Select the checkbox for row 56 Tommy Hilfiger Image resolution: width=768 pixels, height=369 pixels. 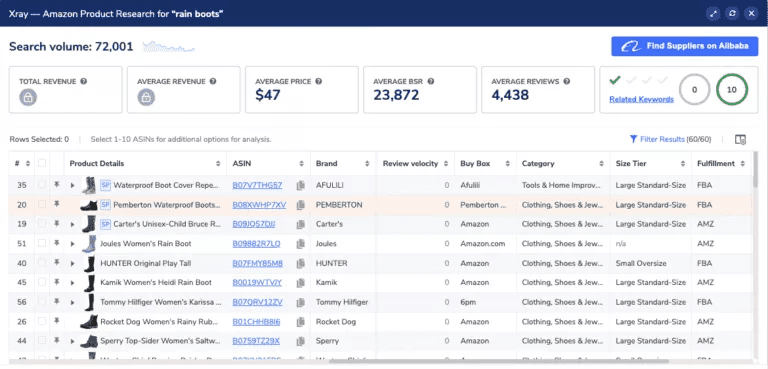pyautogui.click(x=42, y=302)
